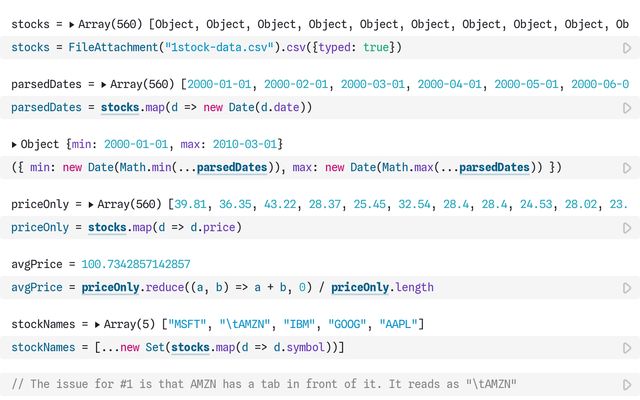Run the priceOnly cell
Screen dimensions: 640x400
627,227
